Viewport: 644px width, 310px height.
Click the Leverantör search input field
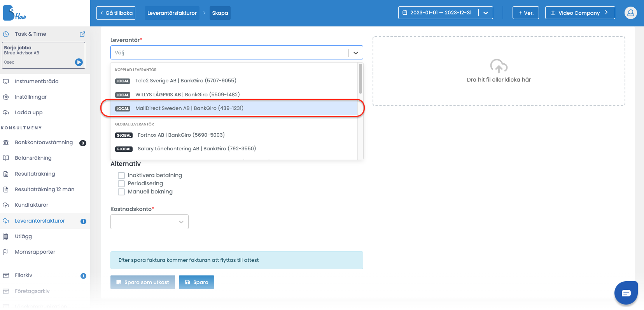[x=229, y=52]
